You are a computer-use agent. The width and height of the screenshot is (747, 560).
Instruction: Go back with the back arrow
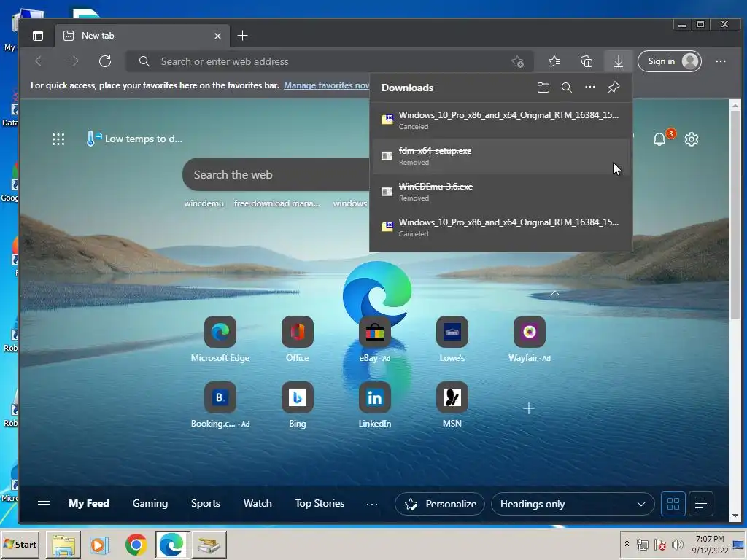pyautogui.click(x=41, y=61)
